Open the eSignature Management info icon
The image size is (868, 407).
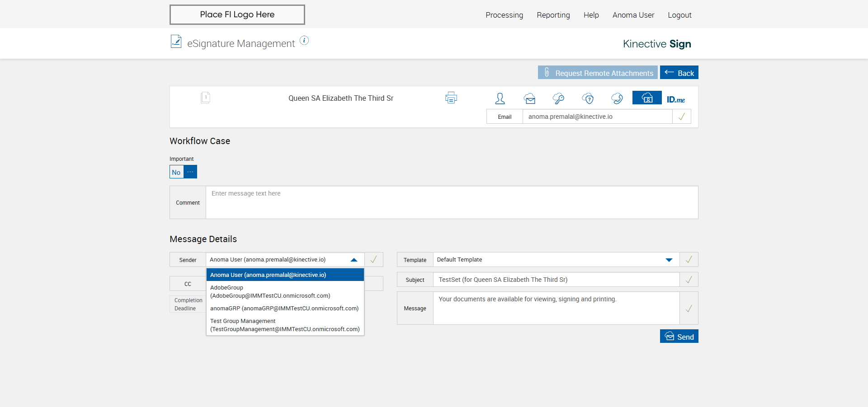pyautogui.click(x=304, y=41)
